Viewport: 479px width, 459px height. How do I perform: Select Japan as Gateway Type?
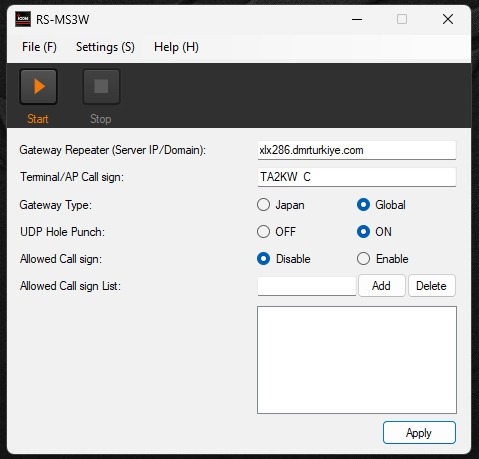[x=263, y=205]
